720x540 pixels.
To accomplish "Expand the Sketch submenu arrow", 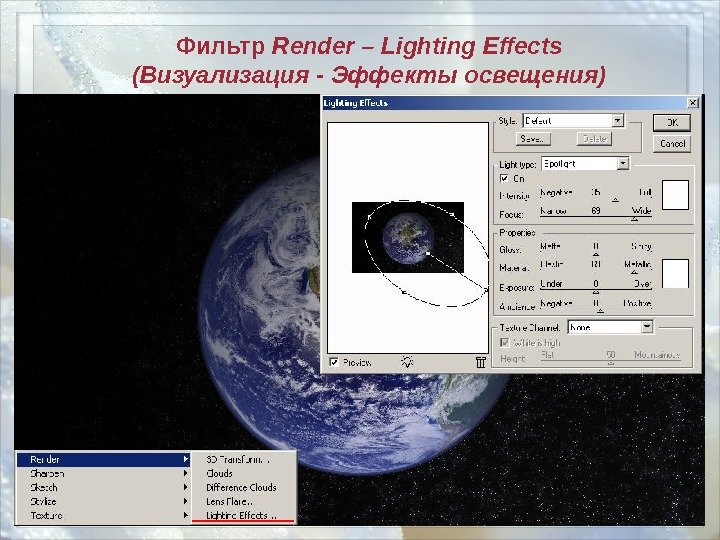I will pyautogui.click(x=185, y=487).
